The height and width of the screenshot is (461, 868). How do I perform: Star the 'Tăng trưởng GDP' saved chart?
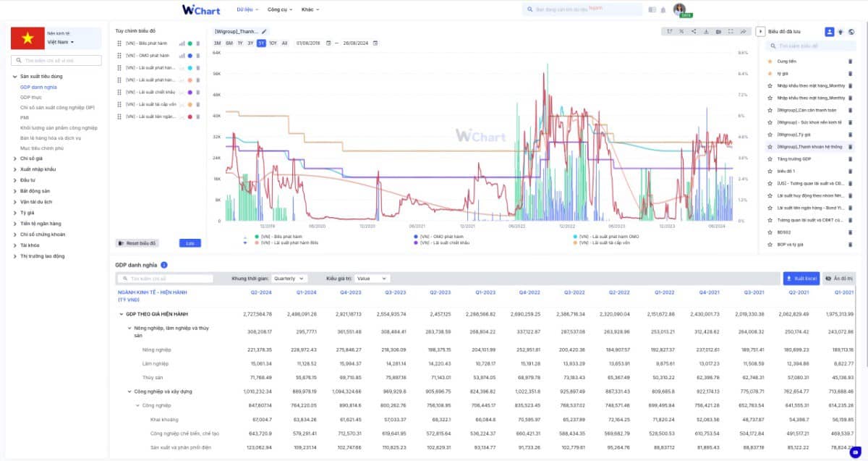click(771, 158)
